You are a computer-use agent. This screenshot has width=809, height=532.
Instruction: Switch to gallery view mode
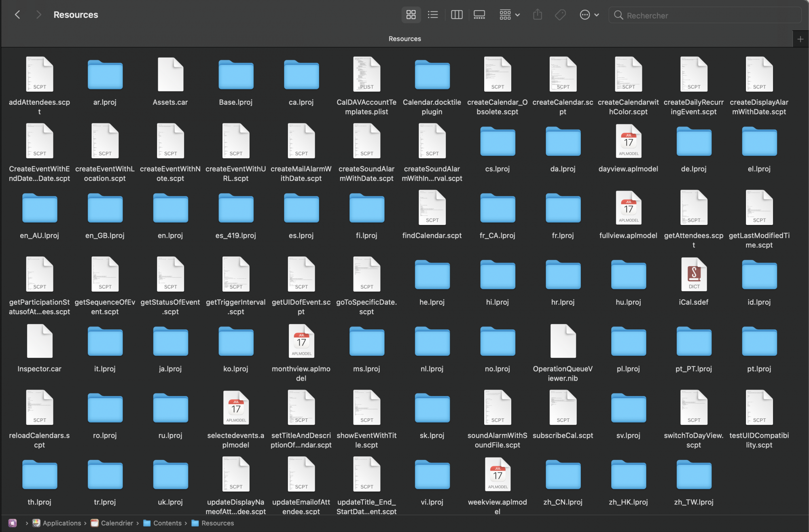[479, 15]
